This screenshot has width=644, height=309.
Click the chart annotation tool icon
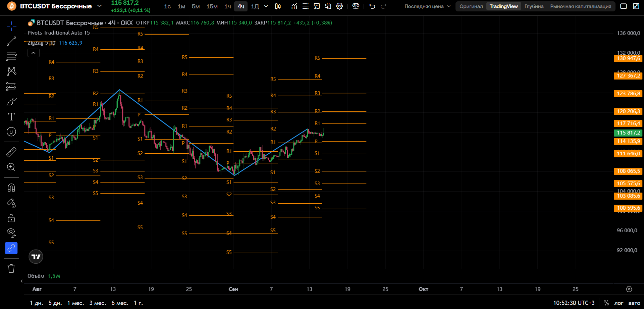[x=317, y=6]
